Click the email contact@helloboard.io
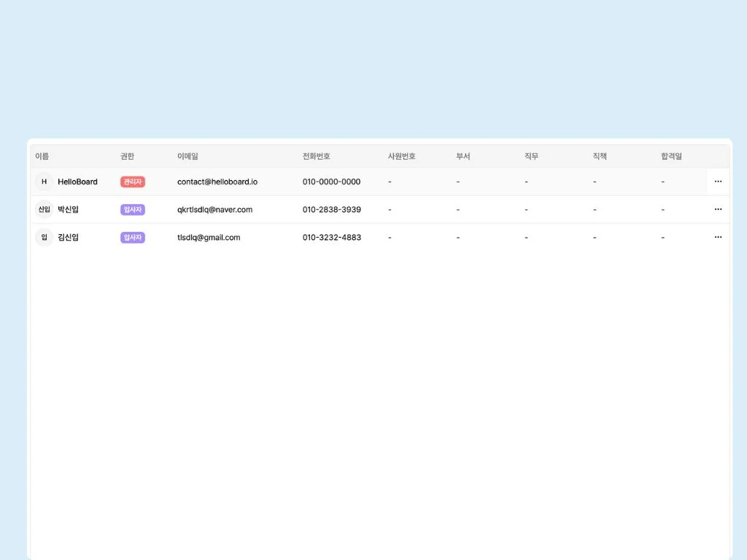The image size is (747, 560). click(x=217, y=182)
